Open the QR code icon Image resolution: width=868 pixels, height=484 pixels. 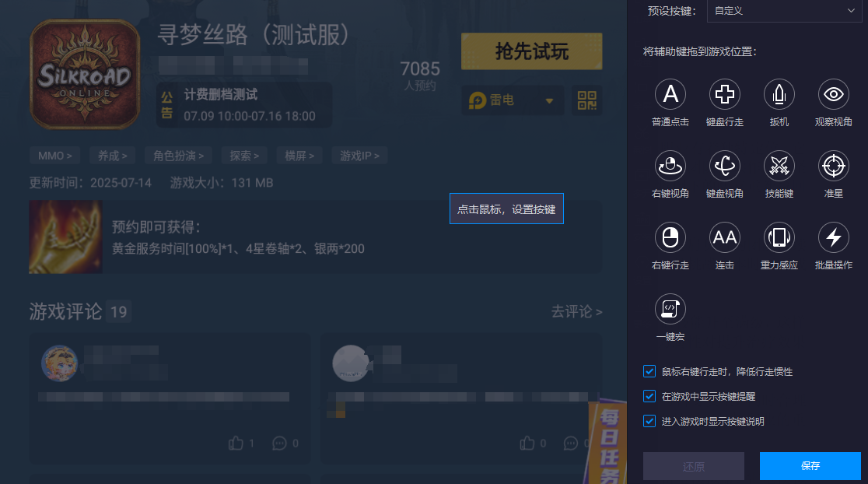(x=586, y=100)
